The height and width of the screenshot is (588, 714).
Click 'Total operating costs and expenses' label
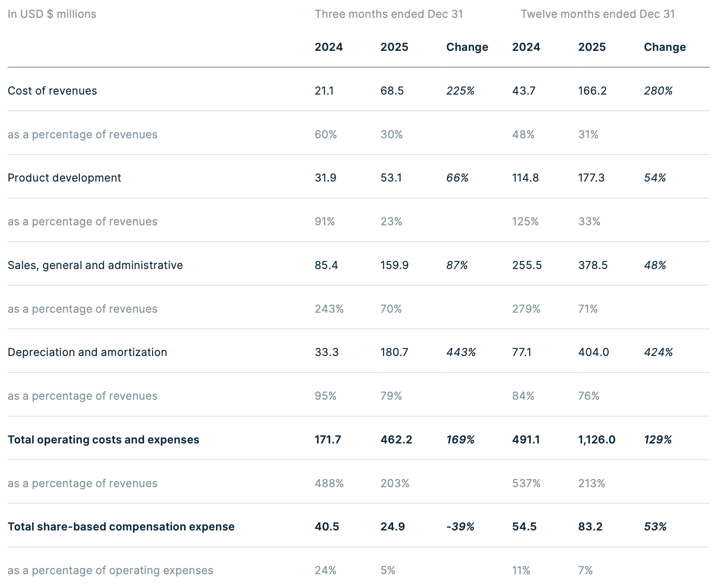tap(103, 439)
